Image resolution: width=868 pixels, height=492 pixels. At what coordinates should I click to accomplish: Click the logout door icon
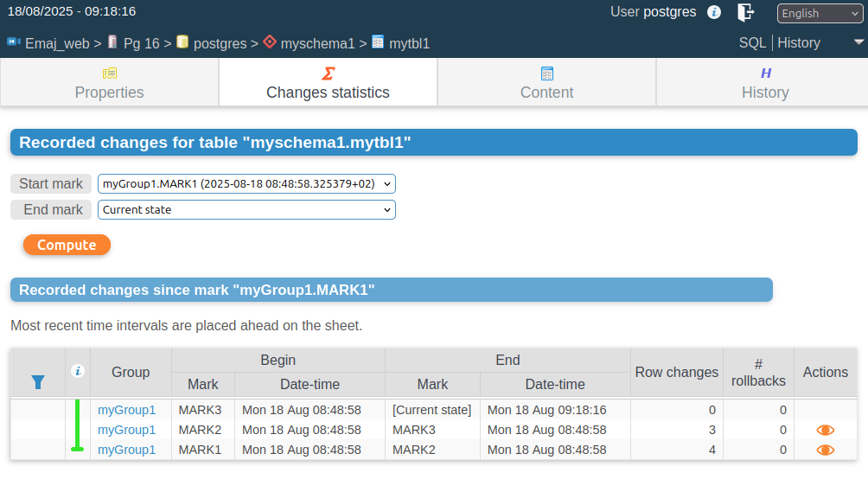point(745,11)
